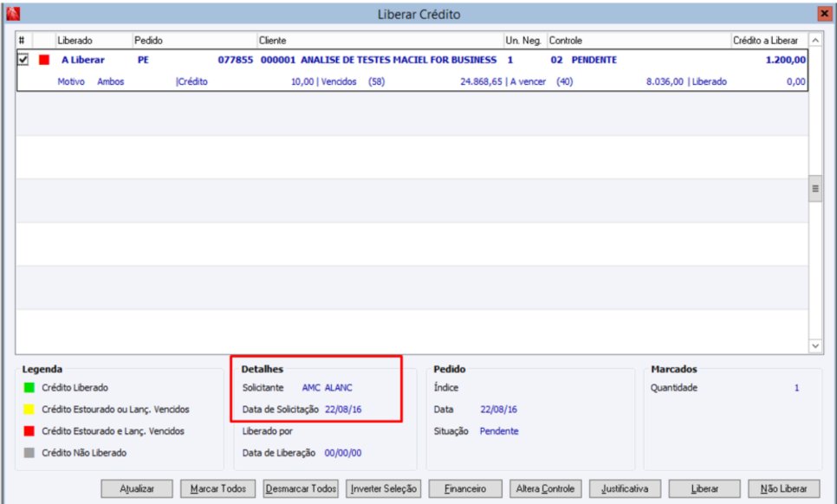The width and height of the screenshot is (837, 504).
Task: Click the Liberar button
Action: [704, 488]
